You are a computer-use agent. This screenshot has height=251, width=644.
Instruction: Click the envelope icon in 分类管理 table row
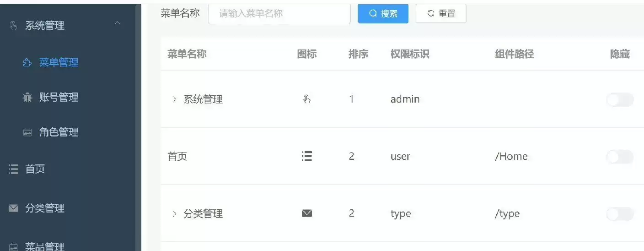(307, 213)
